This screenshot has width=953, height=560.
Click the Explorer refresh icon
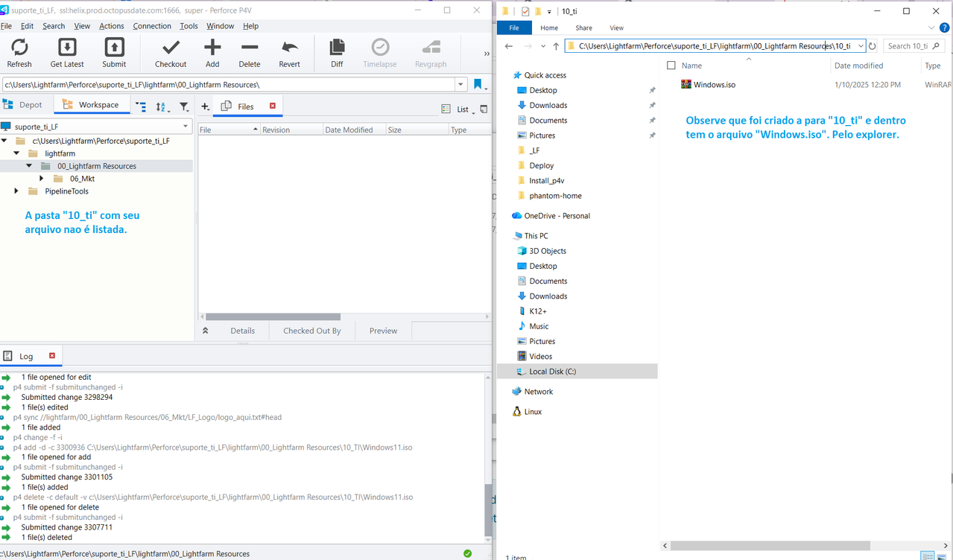point(873,46)
